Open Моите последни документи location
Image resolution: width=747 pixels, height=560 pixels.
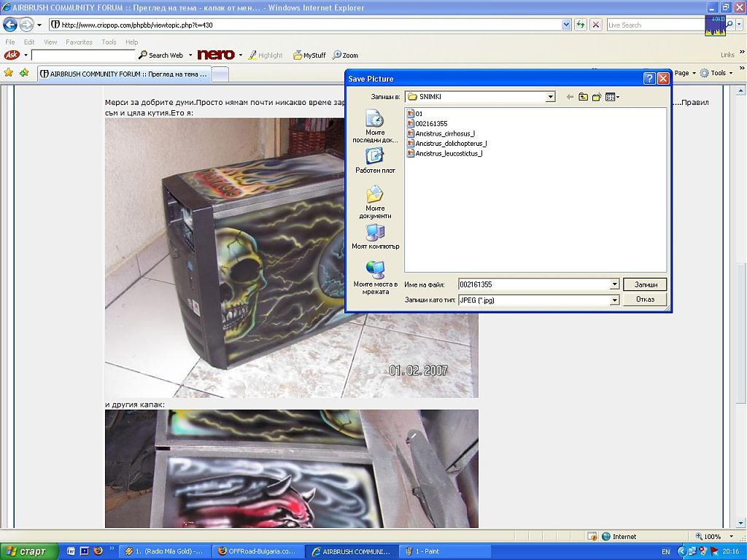375,126
